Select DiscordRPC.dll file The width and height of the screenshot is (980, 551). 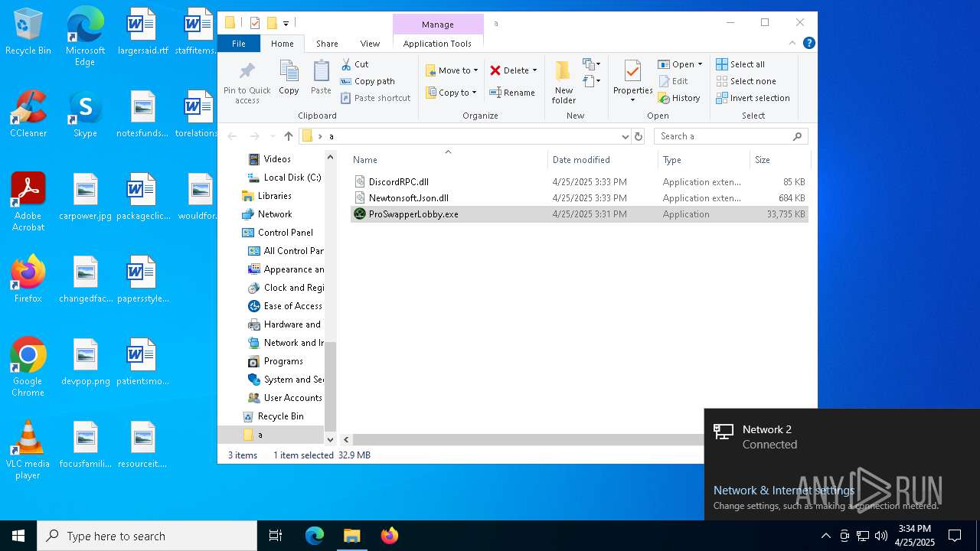[579, 182]
